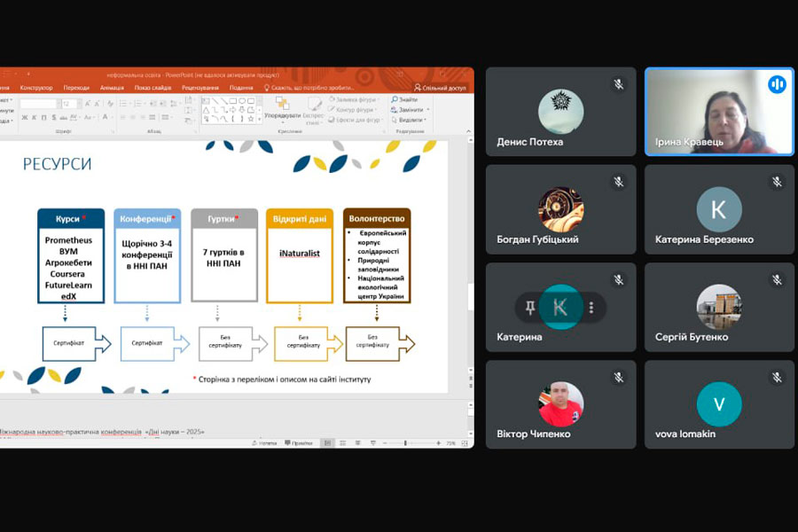This screenshot has height=532, width=798.
Task: Click the Конференції box header on slide
Action: [x=147, y=219]
